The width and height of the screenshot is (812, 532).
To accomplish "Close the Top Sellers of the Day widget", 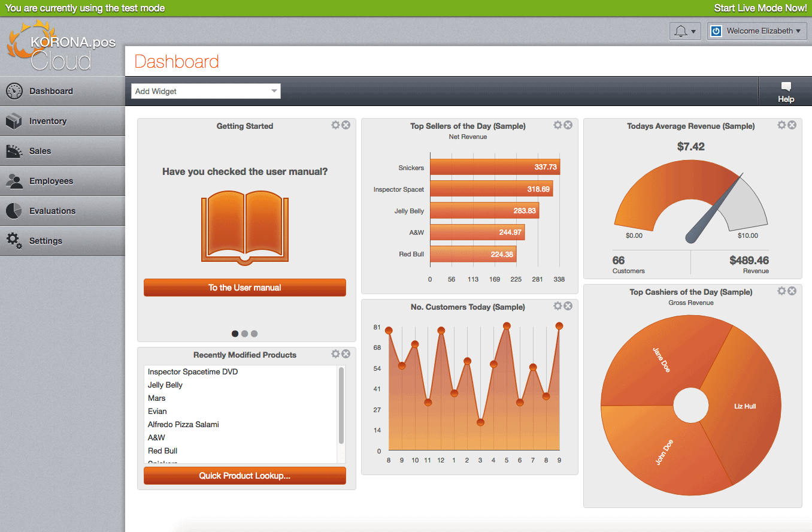I will pos(568,125).
